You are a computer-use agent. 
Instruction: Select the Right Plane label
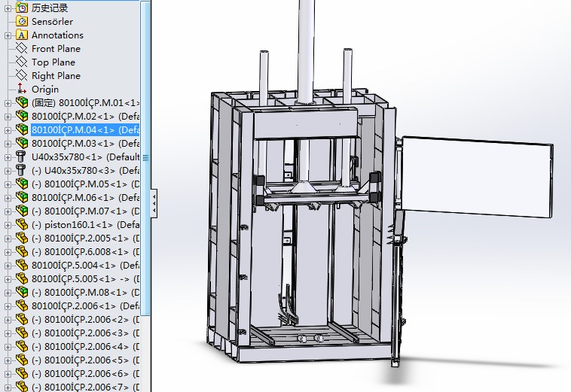56,76
